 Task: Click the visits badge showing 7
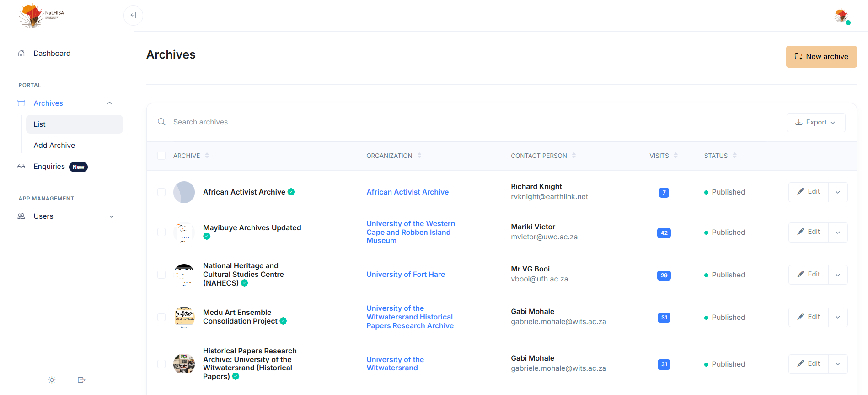pyautogui.click(x=664, y=192)
